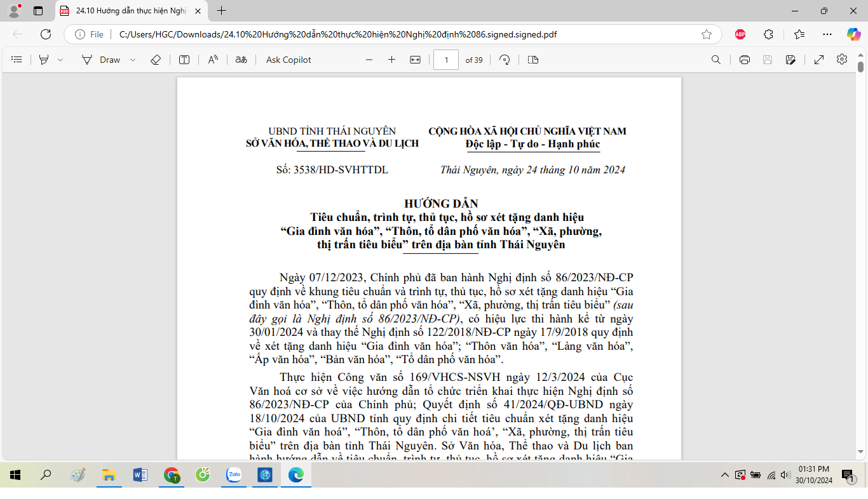868x499 pixels.
Task: Enter full screen mode
Action: pos(819,60)
